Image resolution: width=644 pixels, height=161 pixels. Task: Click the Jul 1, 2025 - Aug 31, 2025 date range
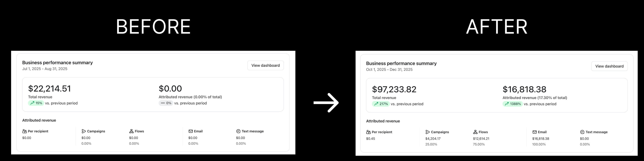pyautogui.click(x=45, y=69)
